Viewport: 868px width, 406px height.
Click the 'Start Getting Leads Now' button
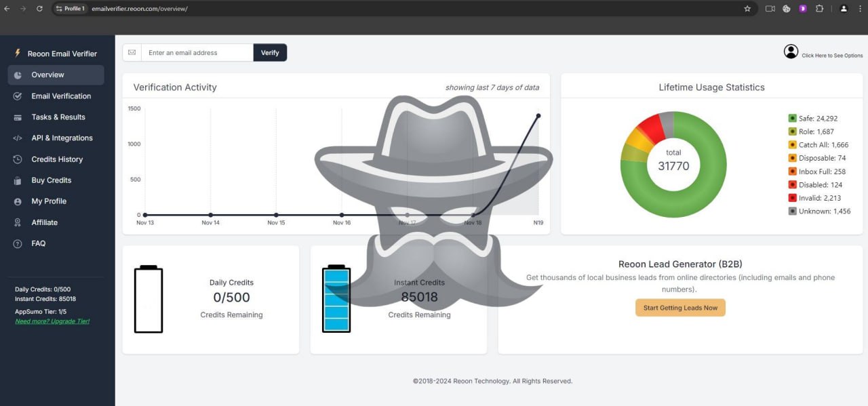pyautogui.click(x=680, y=308)
